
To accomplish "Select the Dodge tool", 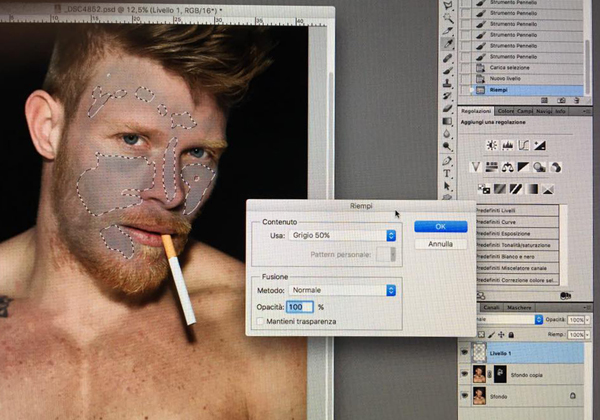I will coord(447,147).
